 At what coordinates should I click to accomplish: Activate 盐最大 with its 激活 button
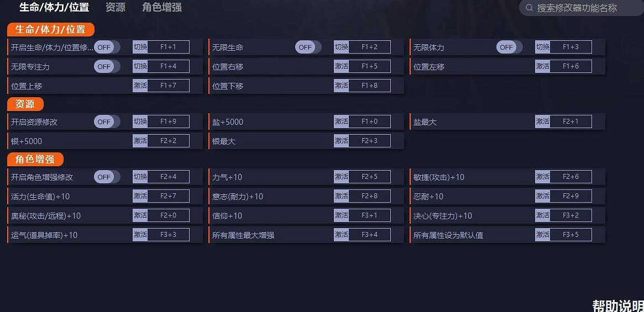coord(542,121)
